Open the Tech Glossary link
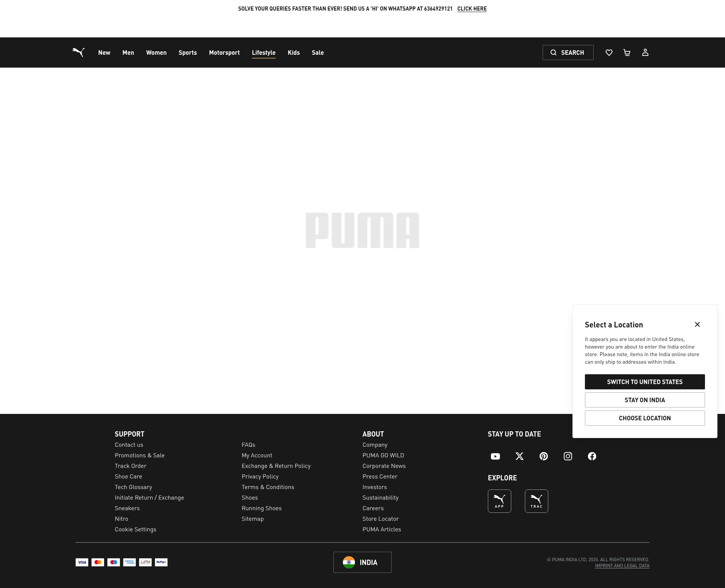 tap(133, 487)
